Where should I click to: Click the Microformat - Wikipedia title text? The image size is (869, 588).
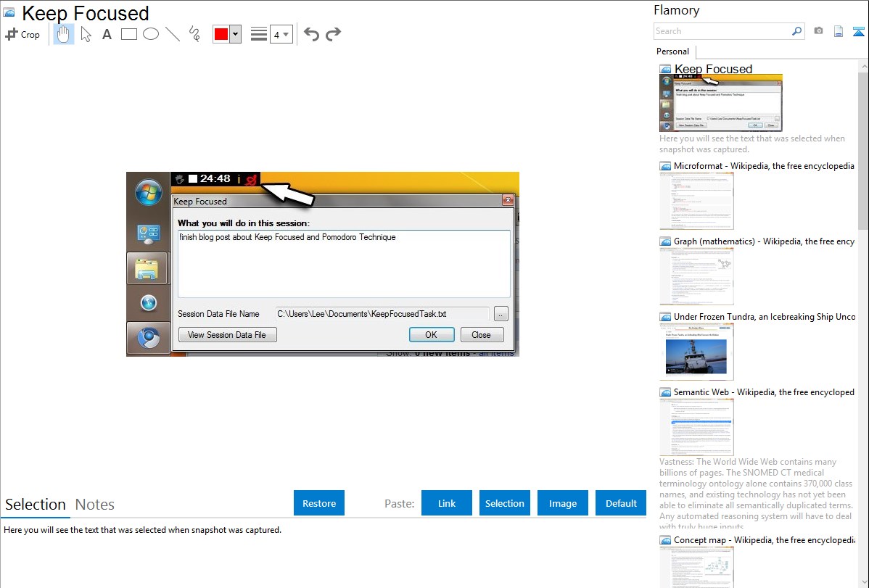pos(764,166)
